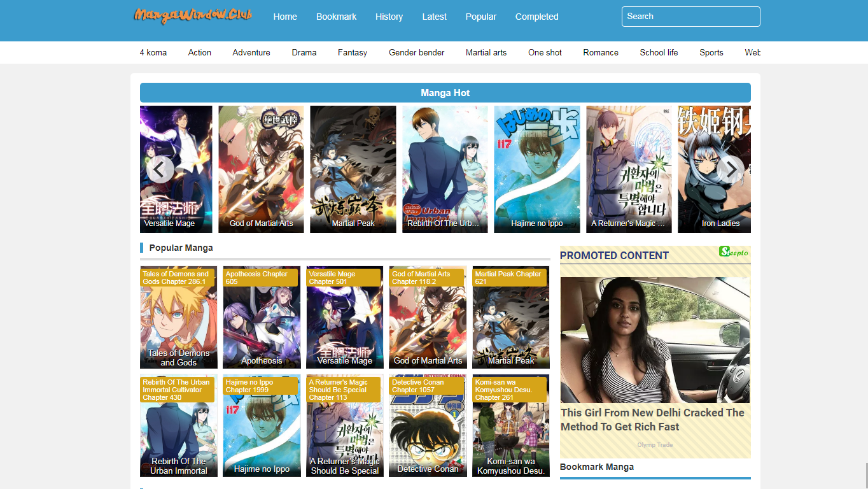This screenshot has height=489, width=868.
Task: Open Komi-san wa Komyushou Desu. Chapter 261
Action: point(509,390)
